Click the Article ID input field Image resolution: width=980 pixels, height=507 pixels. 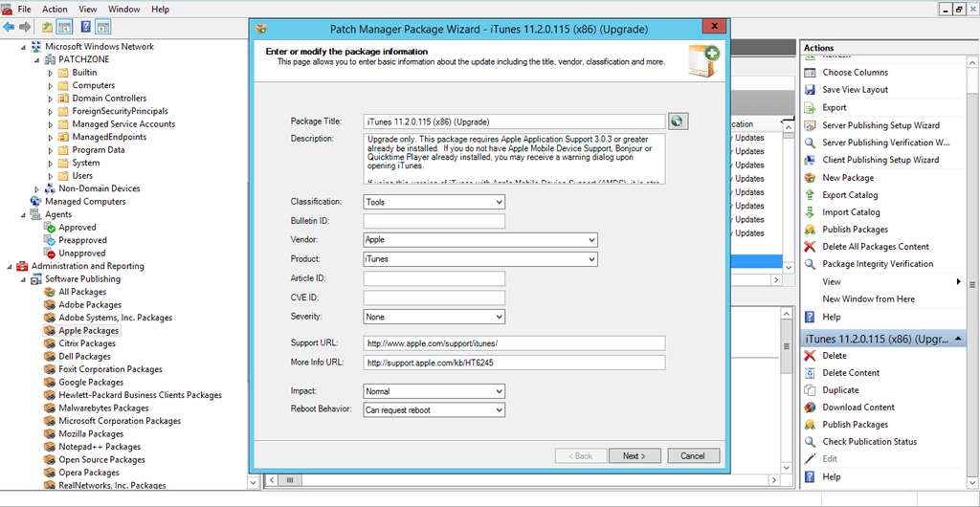pos(434,278)
